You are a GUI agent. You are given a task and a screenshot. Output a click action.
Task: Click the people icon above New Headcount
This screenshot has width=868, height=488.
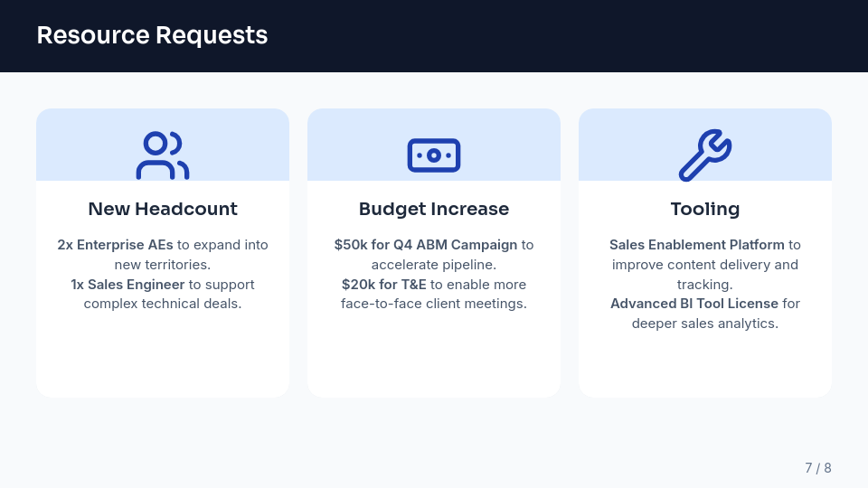coord(163,155)
